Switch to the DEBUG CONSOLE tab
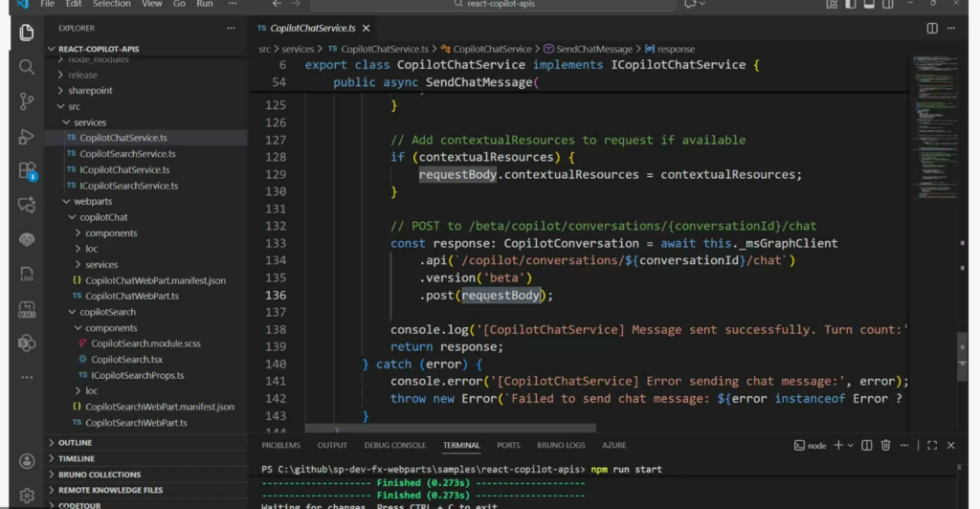This screenshot has width=980, height=509. [x=394, y=445]
